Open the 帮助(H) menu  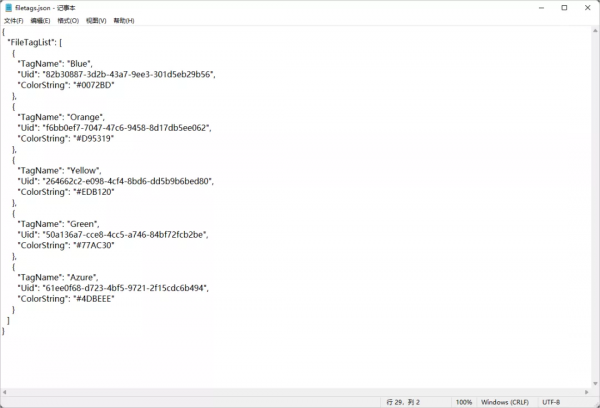coord(124,21)
